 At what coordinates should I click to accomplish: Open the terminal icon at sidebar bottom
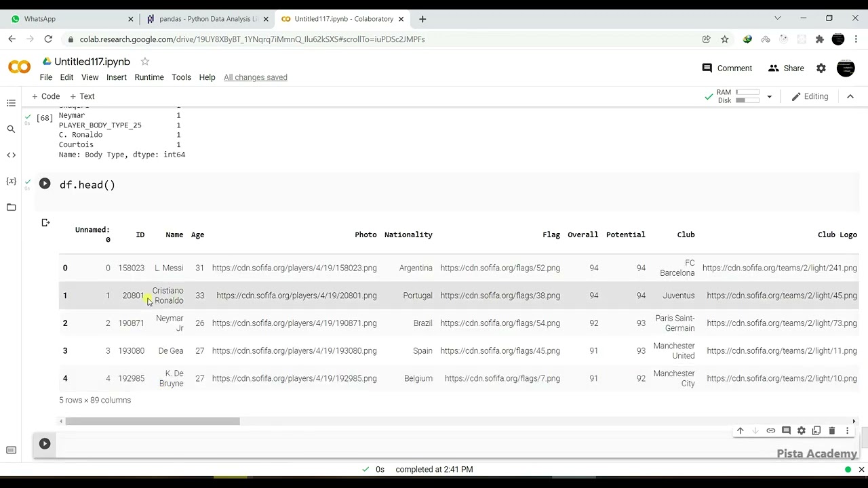pyautogui.click(x=11, y=450)
